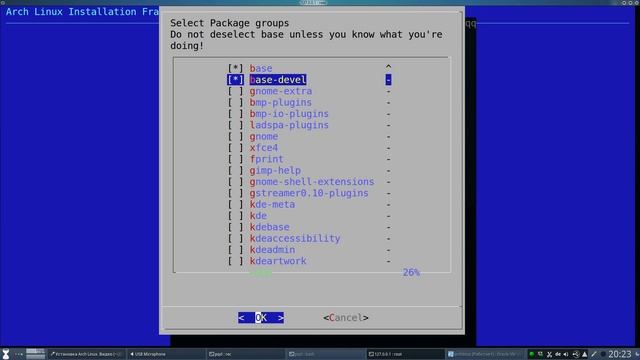
Task: Click the USB device tray icon
Action: [576, 354]
